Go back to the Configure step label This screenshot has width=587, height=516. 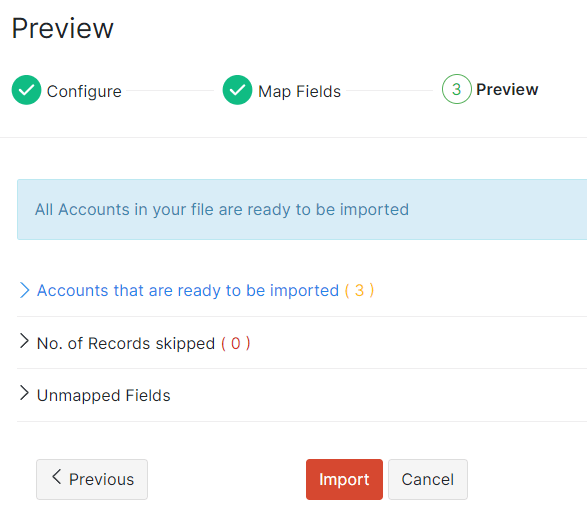coord(84,91)
